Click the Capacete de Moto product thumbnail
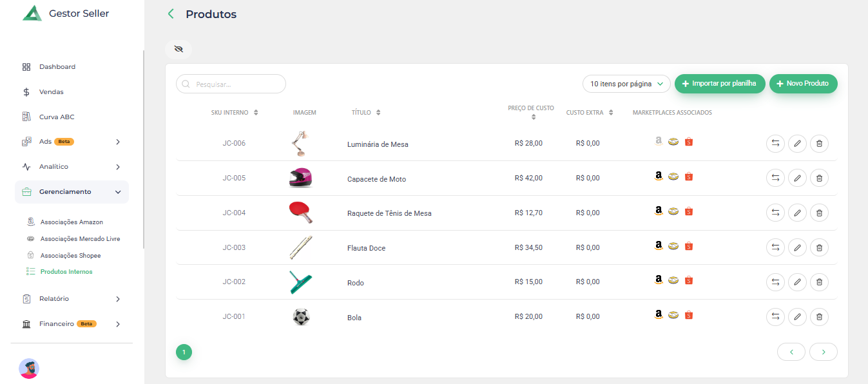 point(300,178)
